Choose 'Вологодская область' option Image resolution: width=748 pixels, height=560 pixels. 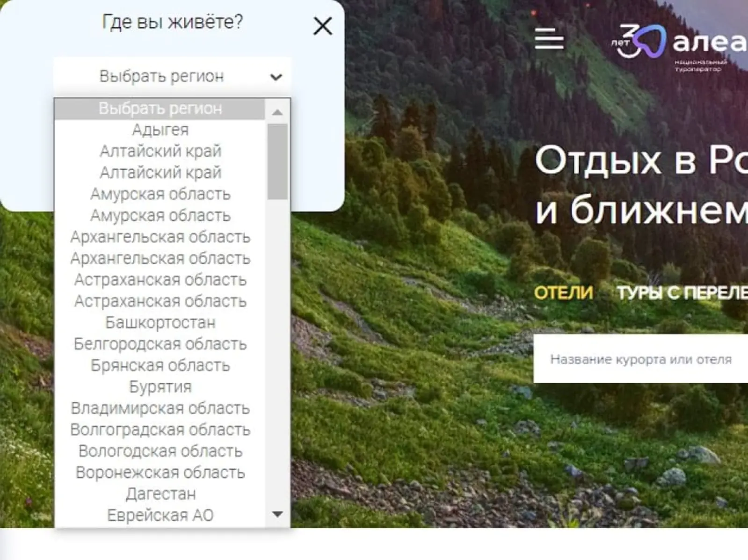tap(160, 451)
